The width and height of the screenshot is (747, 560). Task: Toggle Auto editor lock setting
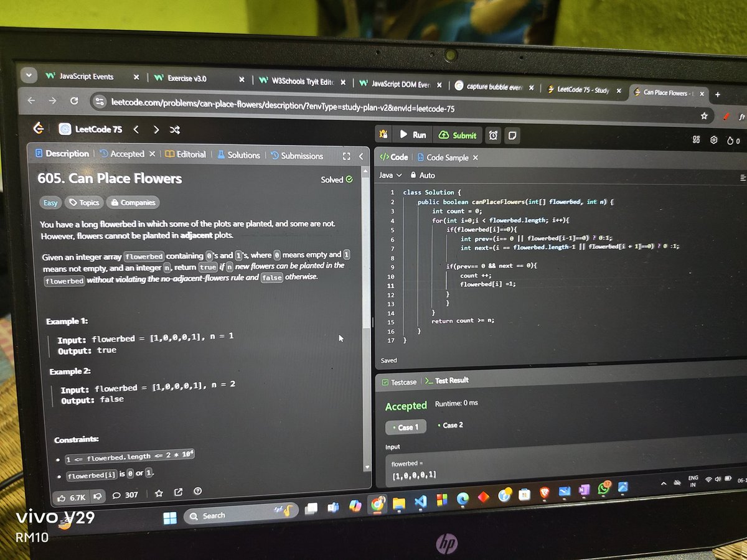pyautogui.click(x=423, y=175)
